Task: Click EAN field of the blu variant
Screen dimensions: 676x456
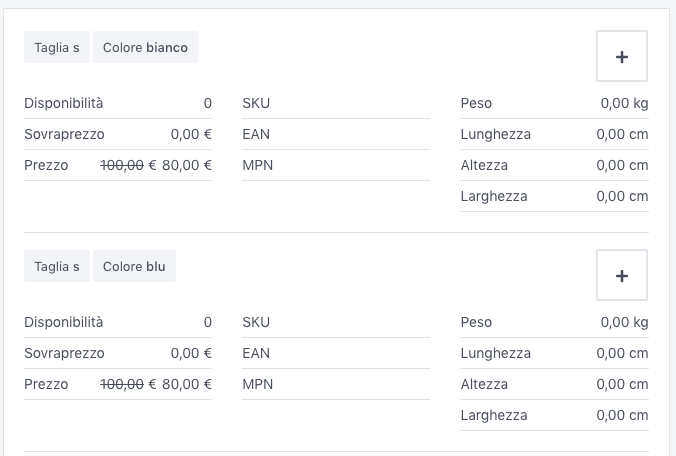Action: (x=335, y=353)
